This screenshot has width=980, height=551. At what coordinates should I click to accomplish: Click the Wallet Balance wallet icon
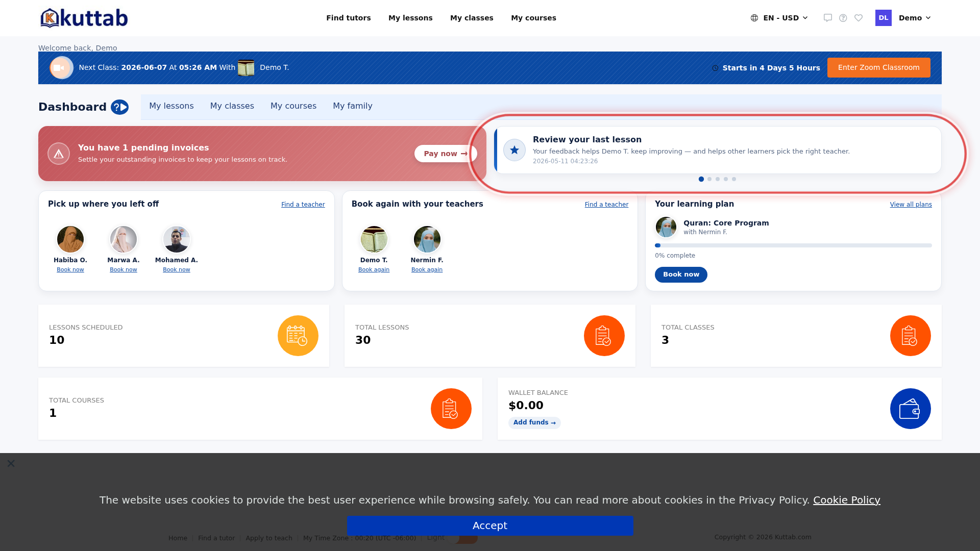pyautogui.click(x=911, y=409)
